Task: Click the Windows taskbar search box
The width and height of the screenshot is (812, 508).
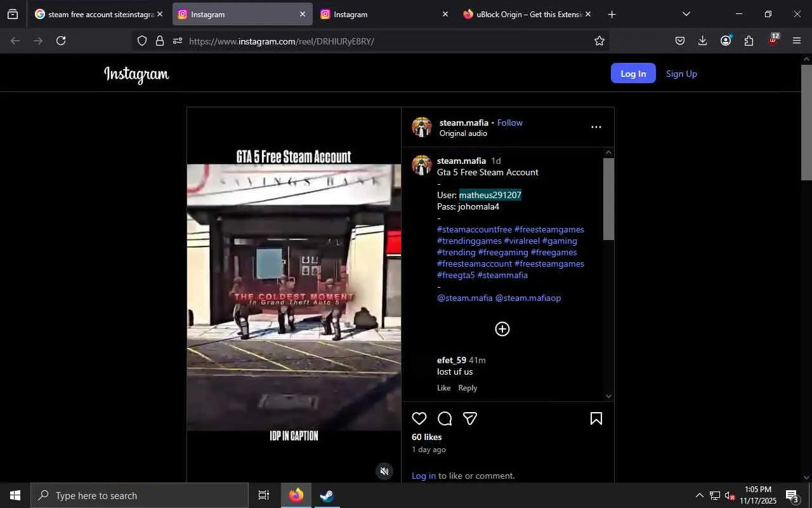Action: 140,495
